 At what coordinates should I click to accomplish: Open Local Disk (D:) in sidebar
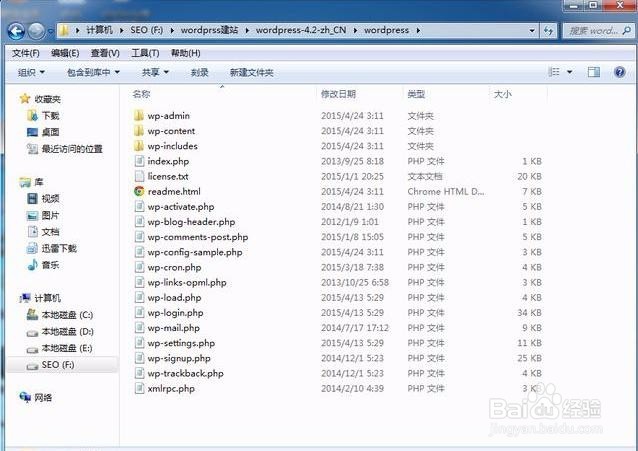(60, 331)
